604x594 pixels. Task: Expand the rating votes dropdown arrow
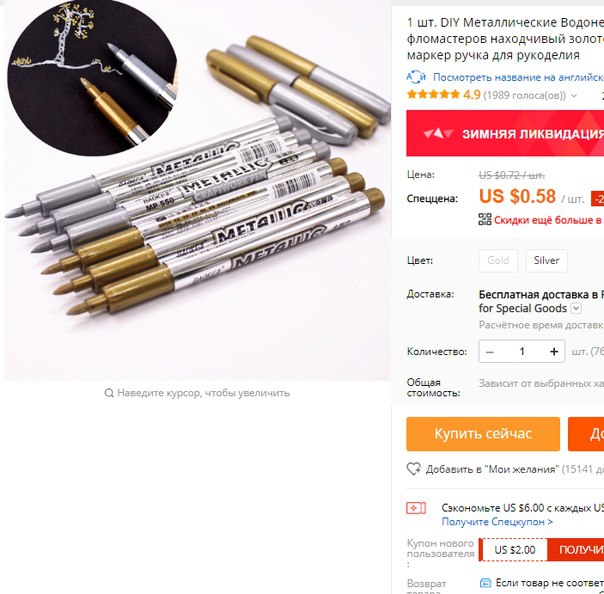(x=574, y=96)
